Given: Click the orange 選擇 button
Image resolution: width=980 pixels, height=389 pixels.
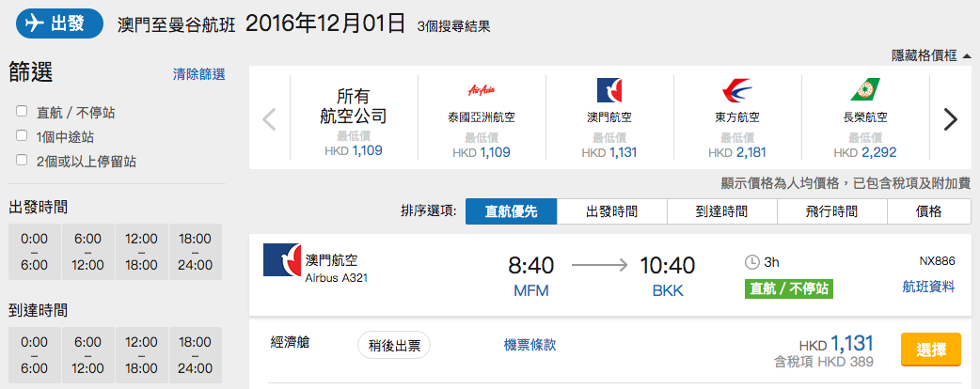Looking at the screenshot, I should [x=931, y=350].
